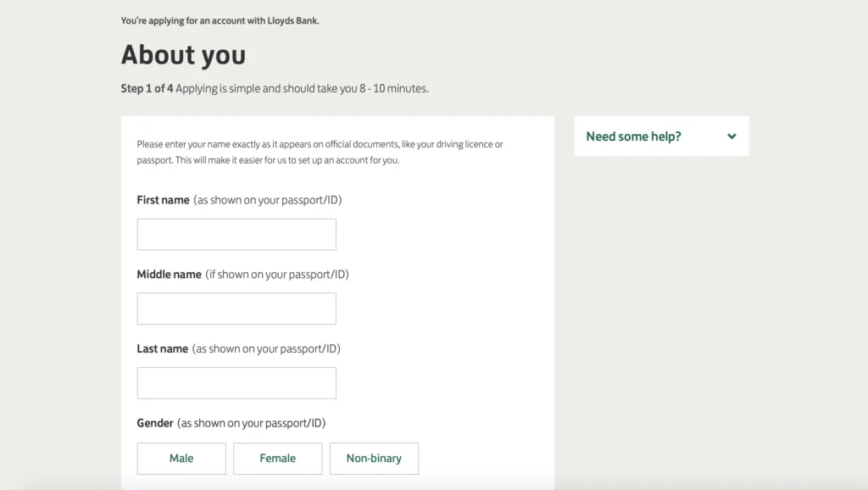
Task: Click the passport/ID hint beside Gender
Action: (x=251, y=423)
